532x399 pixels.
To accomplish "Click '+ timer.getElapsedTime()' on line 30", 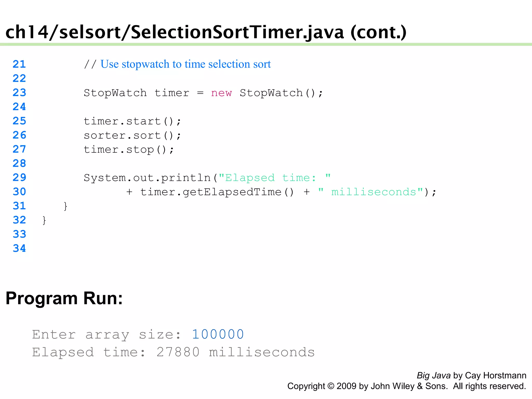I will point(210,192).
